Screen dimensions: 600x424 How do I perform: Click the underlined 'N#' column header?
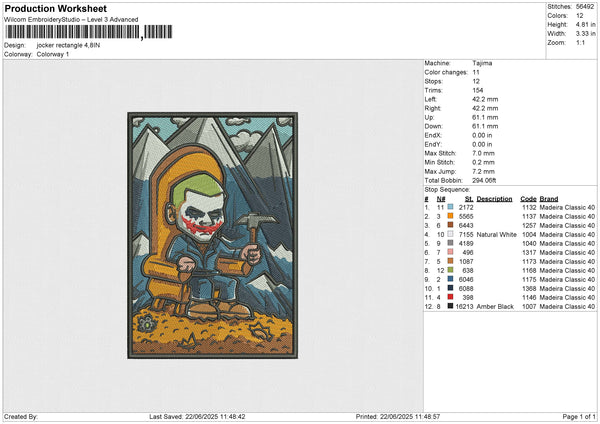pyautogui.click(x=441, y=199)
